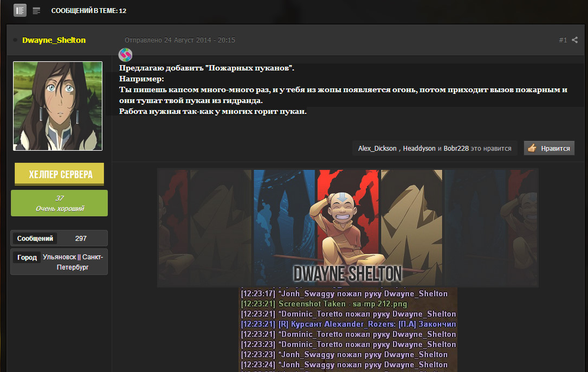Switch to outline topic view icon
588x372 pixels.
[36, 10]
